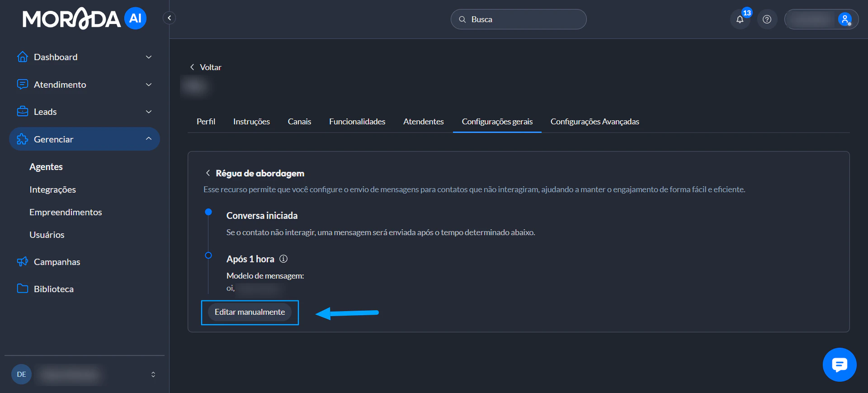Open Empreendimentos in the sidebar

66,212
